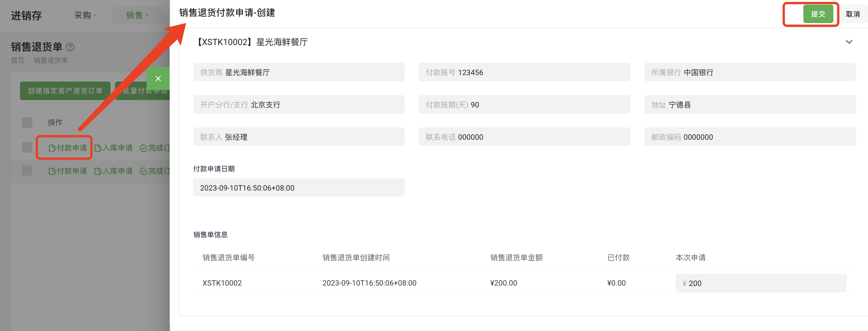Image resolution: width=868 pixels, height=331 pixels.
Task: Click the 开户分行/支行 北京支行 field
Action: 299,105
